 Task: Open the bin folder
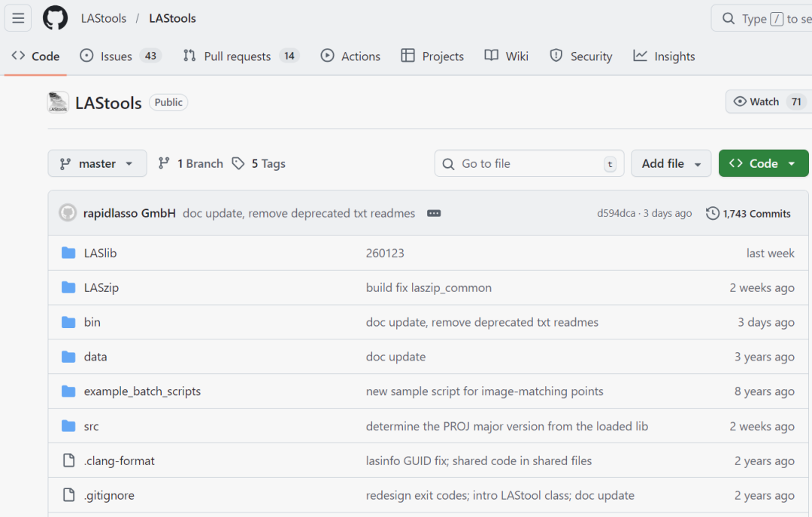[x=92, y=322]
